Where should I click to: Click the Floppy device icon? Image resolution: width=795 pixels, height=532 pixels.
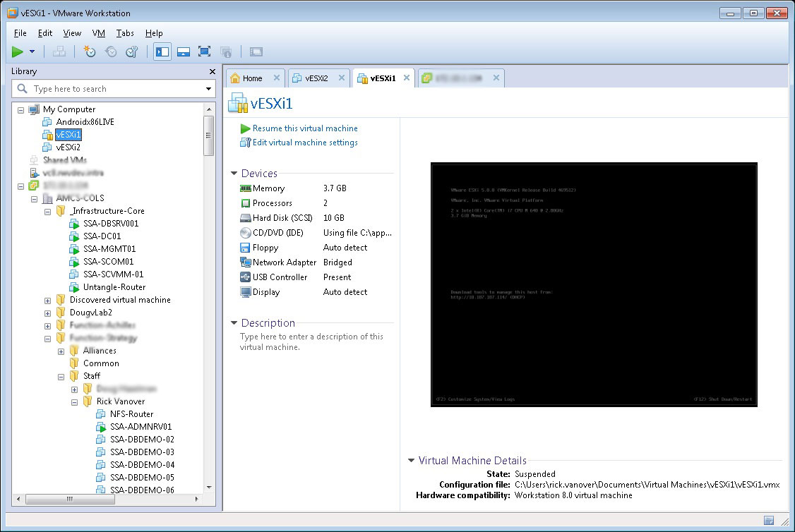[246, 248]
